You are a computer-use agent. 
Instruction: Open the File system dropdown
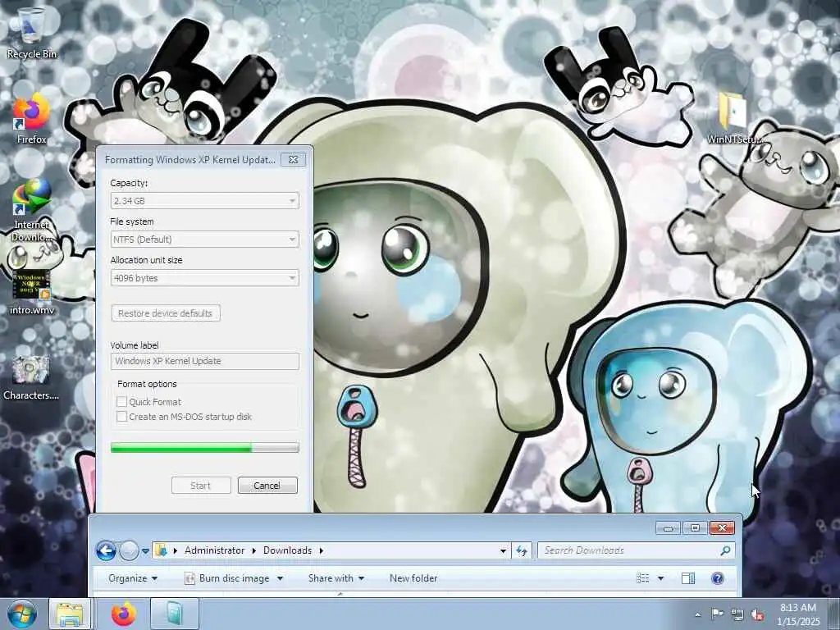204,240
